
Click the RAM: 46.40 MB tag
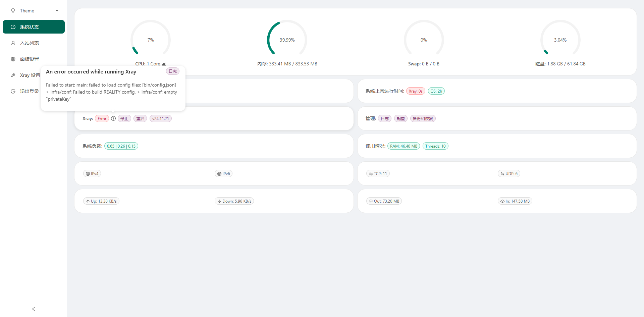click(404, 146)
